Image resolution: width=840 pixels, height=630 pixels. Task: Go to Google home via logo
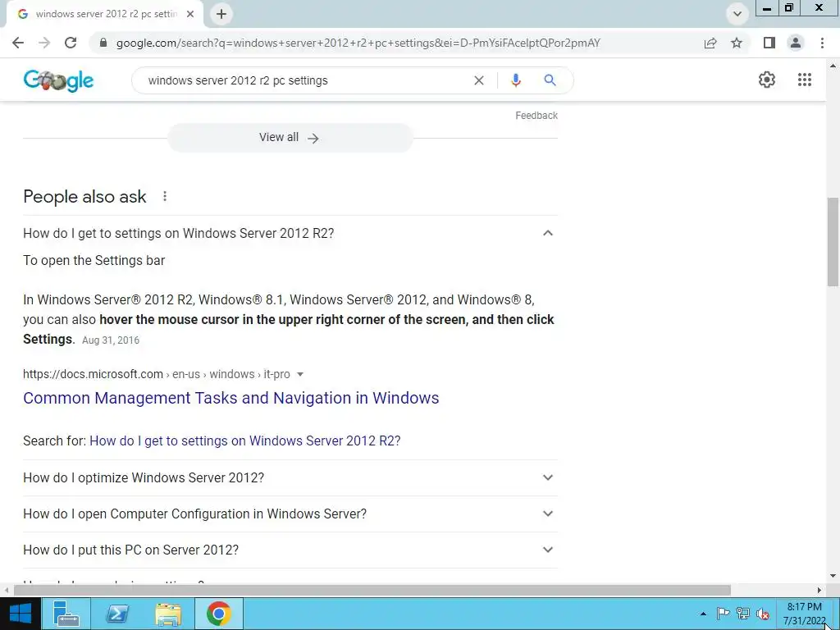[x=58, y=80]
